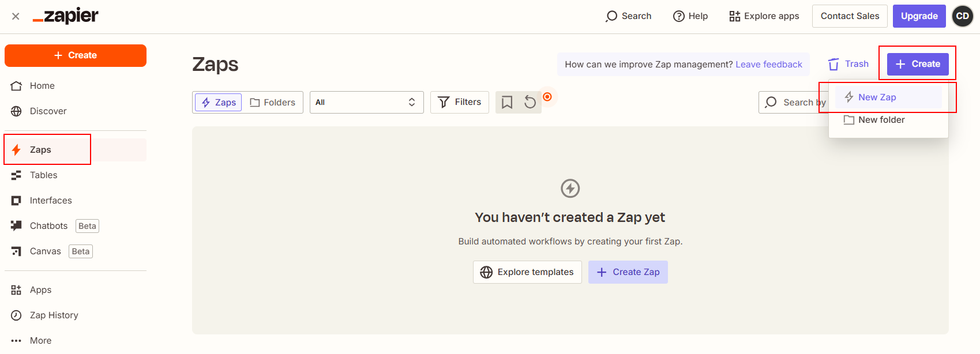This screenshot has height=354, width=980.
Task: Click the Contact Sales button
Action: click(x=850, y=16)
